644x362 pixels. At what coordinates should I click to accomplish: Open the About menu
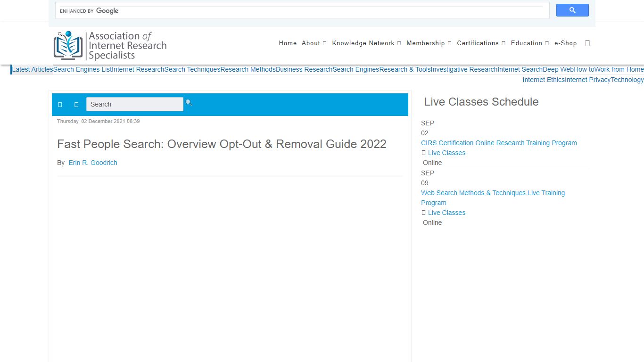click(311, 43)
